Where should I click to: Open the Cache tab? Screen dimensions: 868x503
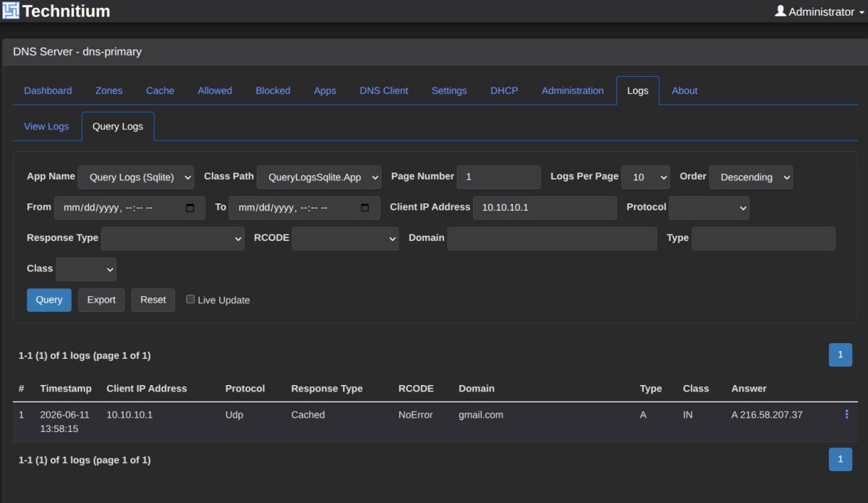tap(160, 90)
